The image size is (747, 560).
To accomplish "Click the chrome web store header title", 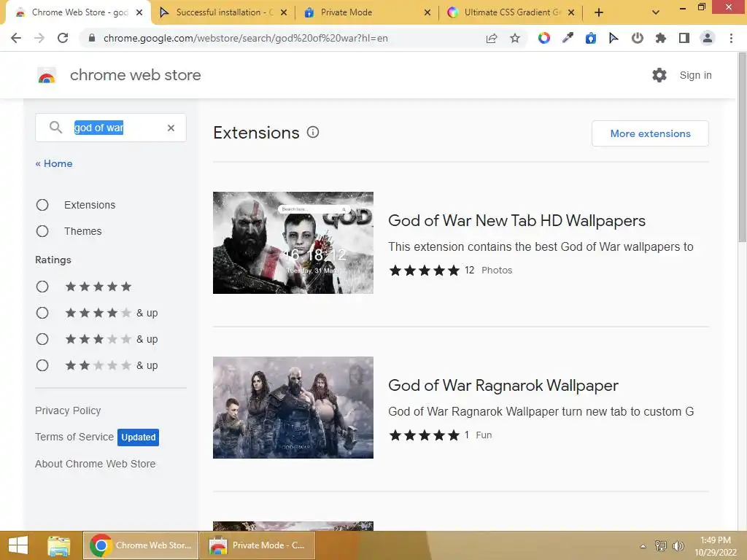I will 135,75.
